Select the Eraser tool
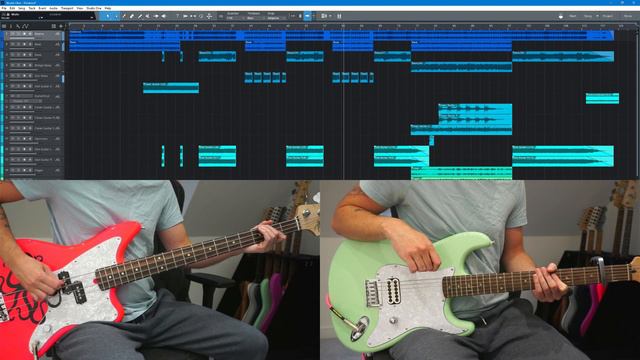This screenshot has height=360, width=640. click(132, 16)
